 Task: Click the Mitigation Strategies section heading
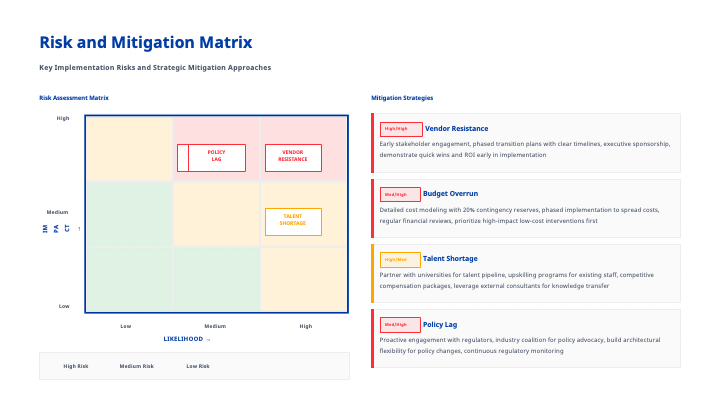point(402,98)
